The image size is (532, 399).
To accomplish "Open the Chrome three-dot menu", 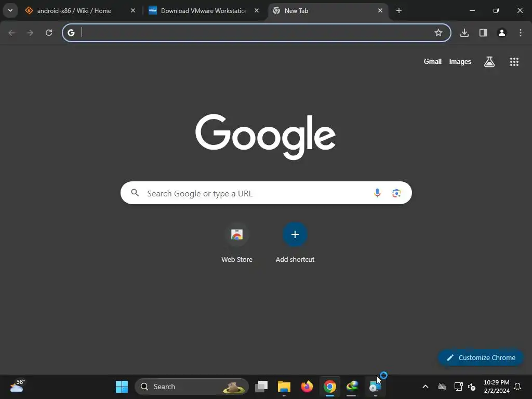I will [521, 33].
